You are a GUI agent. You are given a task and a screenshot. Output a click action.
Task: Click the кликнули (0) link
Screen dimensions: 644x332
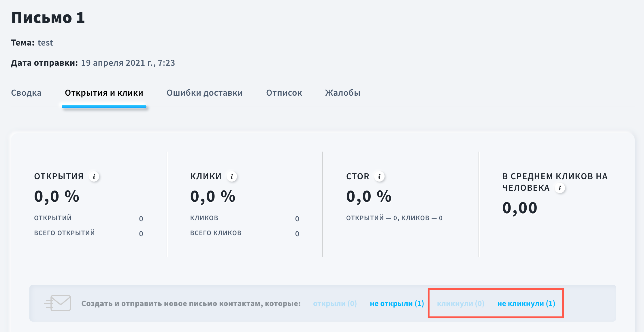[461, 303]
